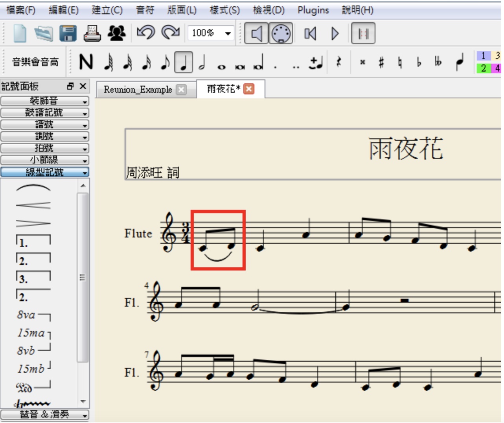Select voice 4 magenta button
Screen dimensions: 504x423
click(497, 68)
